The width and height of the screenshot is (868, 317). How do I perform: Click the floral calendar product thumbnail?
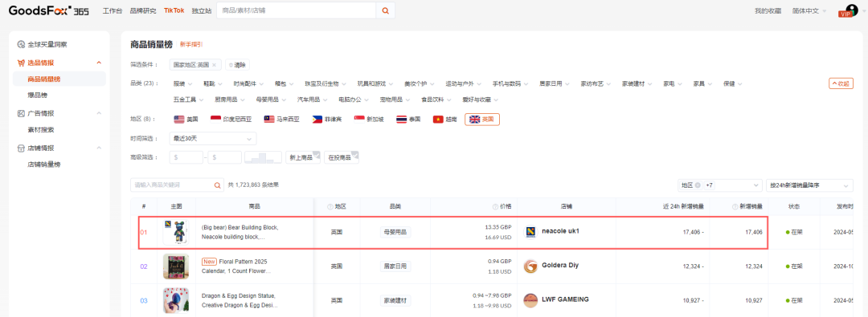point(175,266)
